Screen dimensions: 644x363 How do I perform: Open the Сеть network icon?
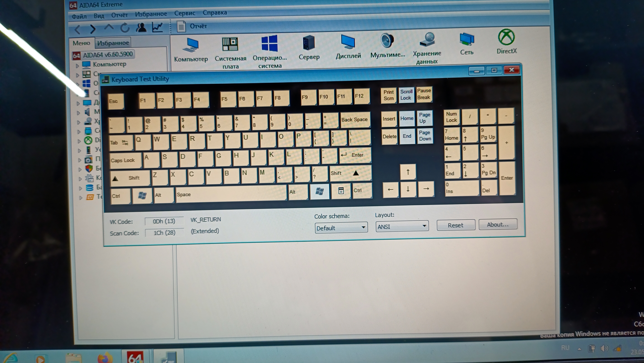(x=467, y=44)
